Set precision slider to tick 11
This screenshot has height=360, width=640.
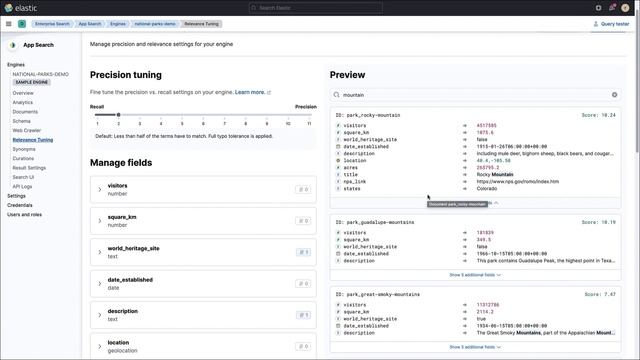coord(309,115)
